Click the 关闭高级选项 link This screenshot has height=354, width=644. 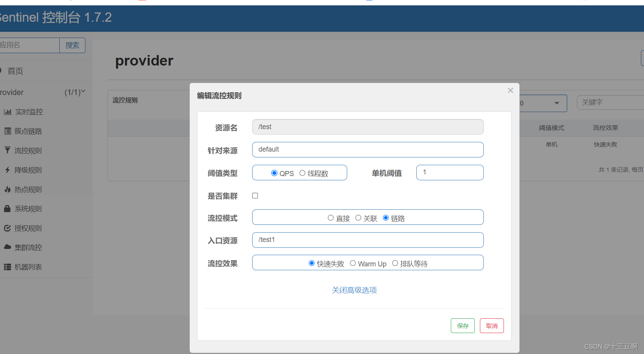[354, 290]
